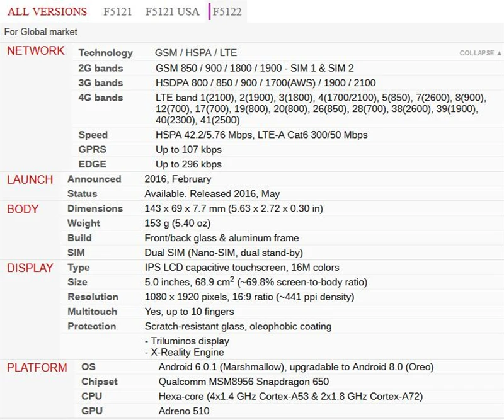
Task: Click the 4G bands label
Action: click(x=101, y=98)
